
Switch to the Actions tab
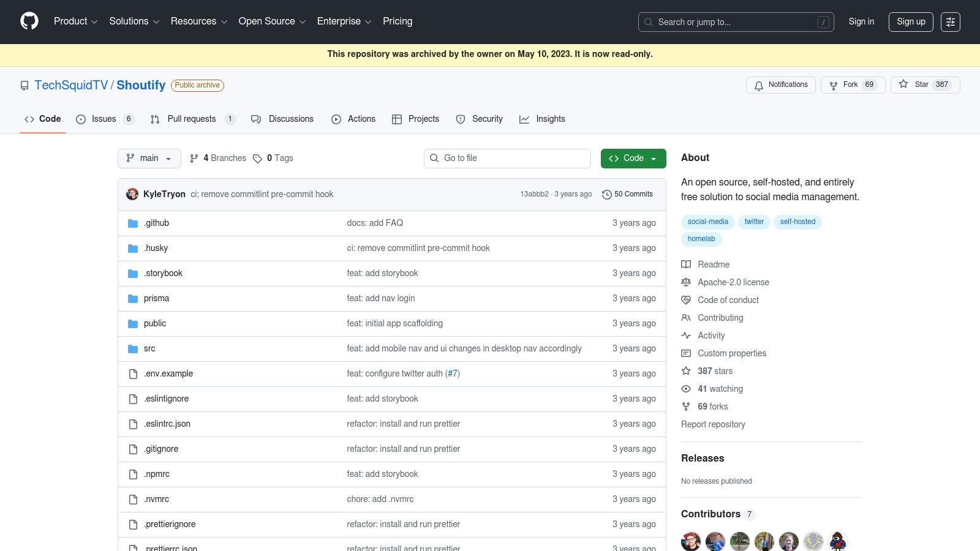[x=353, y=119]
